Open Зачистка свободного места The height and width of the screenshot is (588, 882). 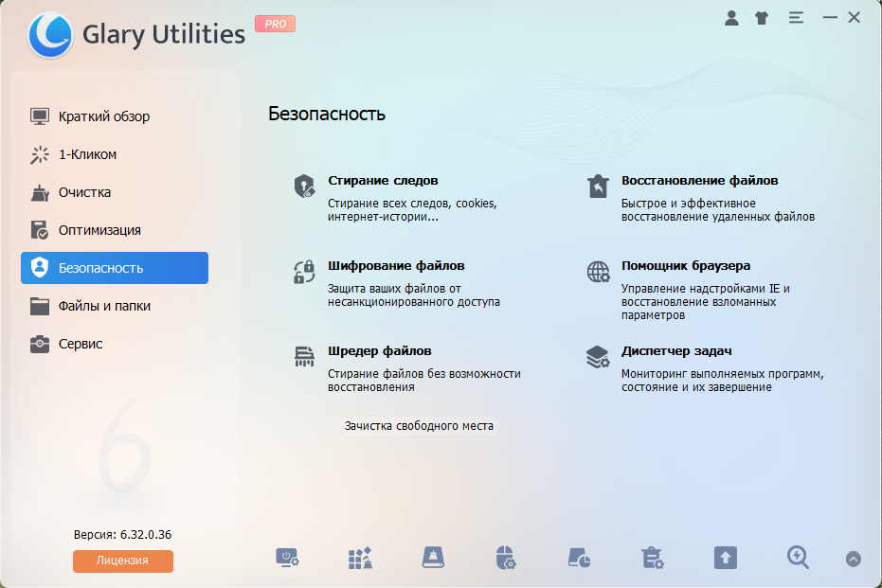(419, 426)
